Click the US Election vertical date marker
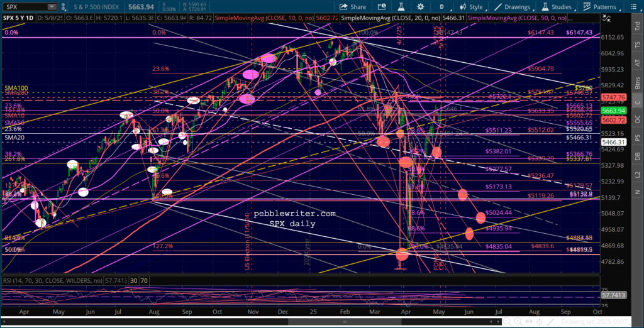644x328 pixels. (x=247, y=240)
